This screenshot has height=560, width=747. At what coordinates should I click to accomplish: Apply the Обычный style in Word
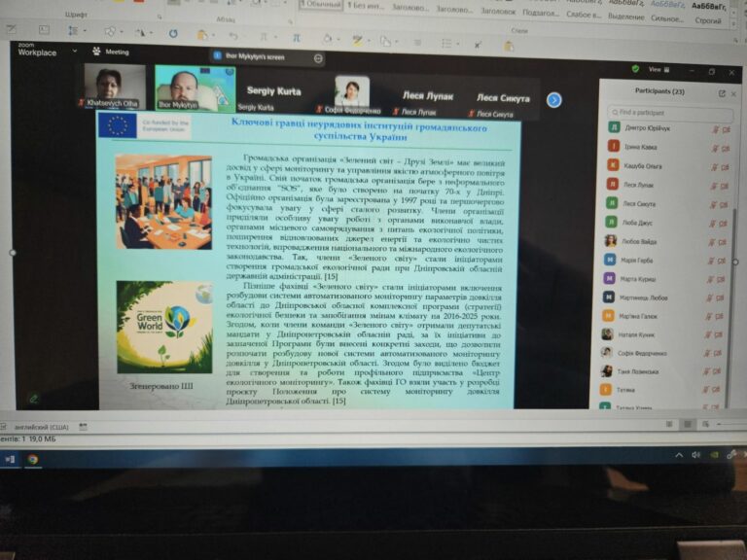pos(321,5)
